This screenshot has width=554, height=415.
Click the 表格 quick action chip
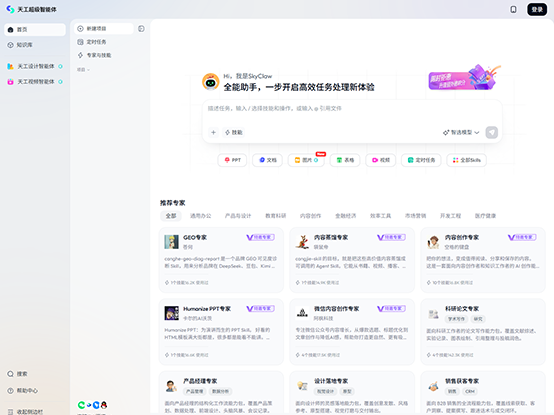pyautogui.click(x=345, y=160)
